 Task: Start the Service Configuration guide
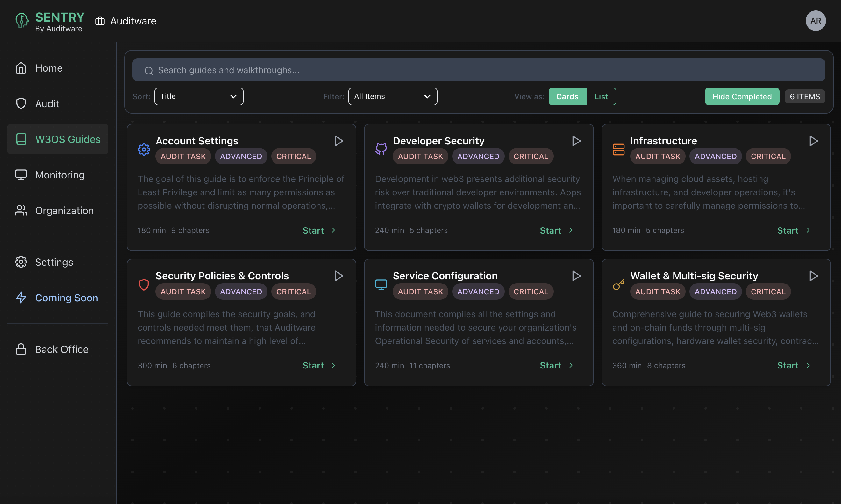tap(557, 366)
